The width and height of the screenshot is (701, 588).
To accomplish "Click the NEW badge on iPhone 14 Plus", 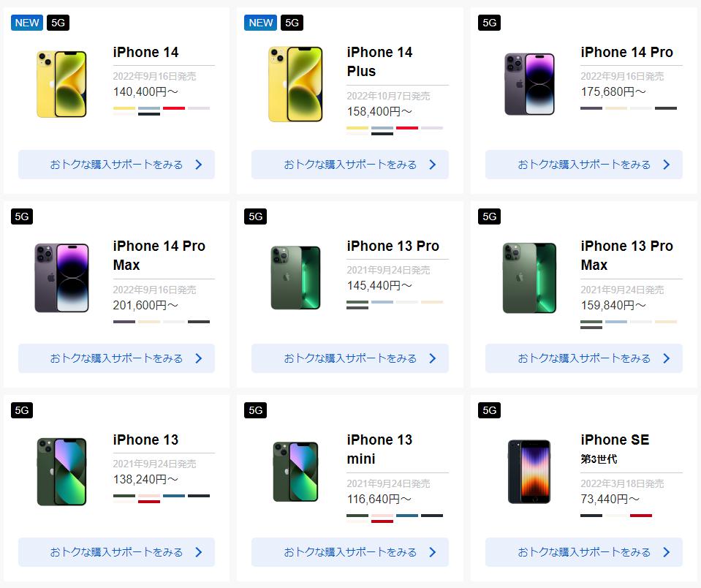I will (261, 23).
